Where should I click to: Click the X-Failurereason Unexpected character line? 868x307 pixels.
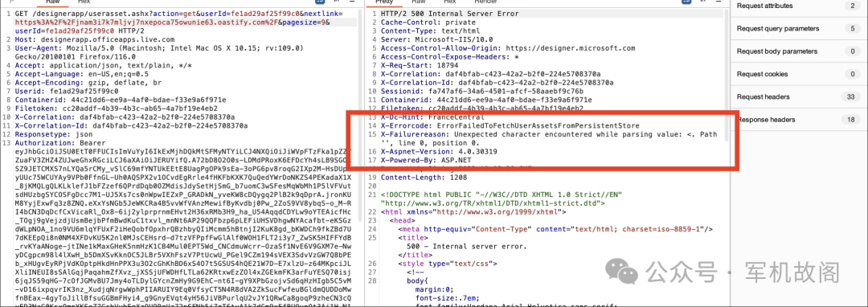(x=549, y=138)
